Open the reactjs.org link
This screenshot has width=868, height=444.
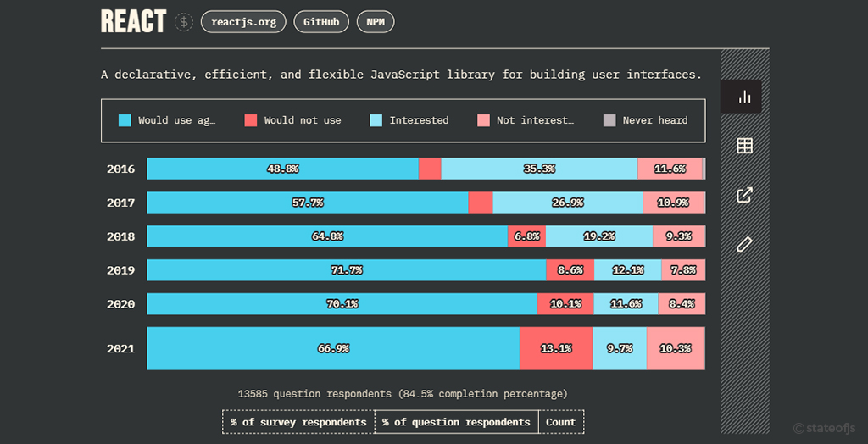click(243, 23)
